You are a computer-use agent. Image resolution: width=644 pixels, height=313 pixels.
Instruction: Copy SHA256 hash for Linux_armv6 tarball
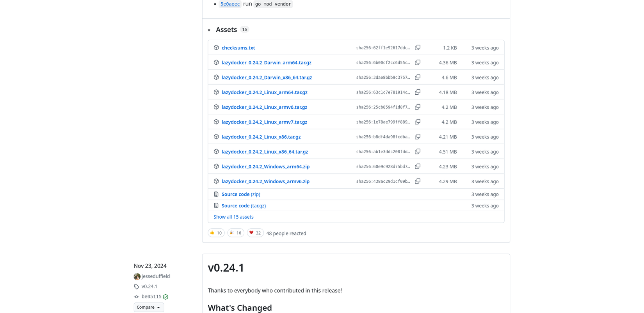417,107
